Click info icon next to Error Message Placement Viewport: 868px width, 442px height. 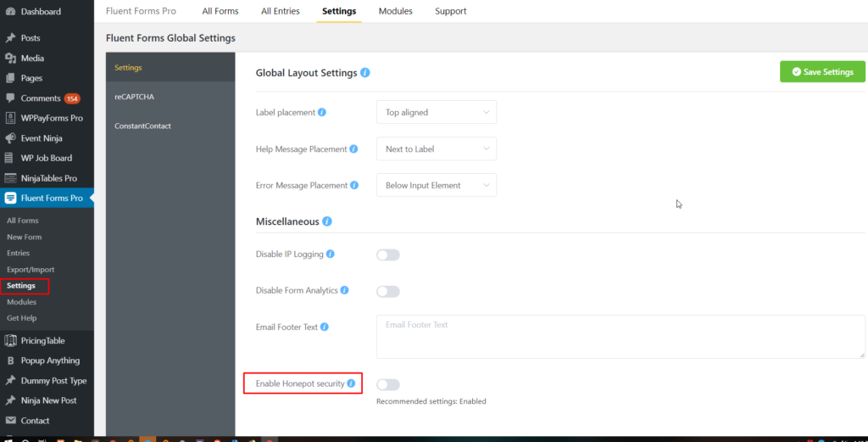point(354,186)
